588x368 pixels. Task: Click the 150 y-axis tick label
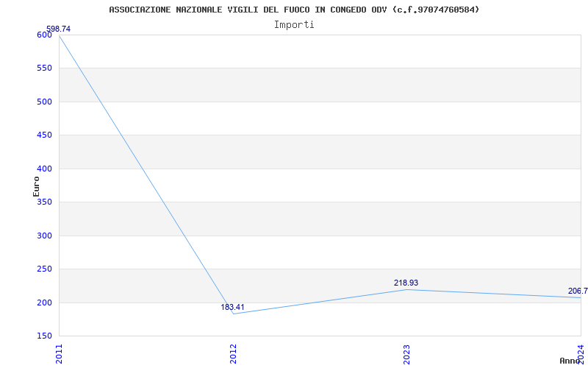(44, 336)
